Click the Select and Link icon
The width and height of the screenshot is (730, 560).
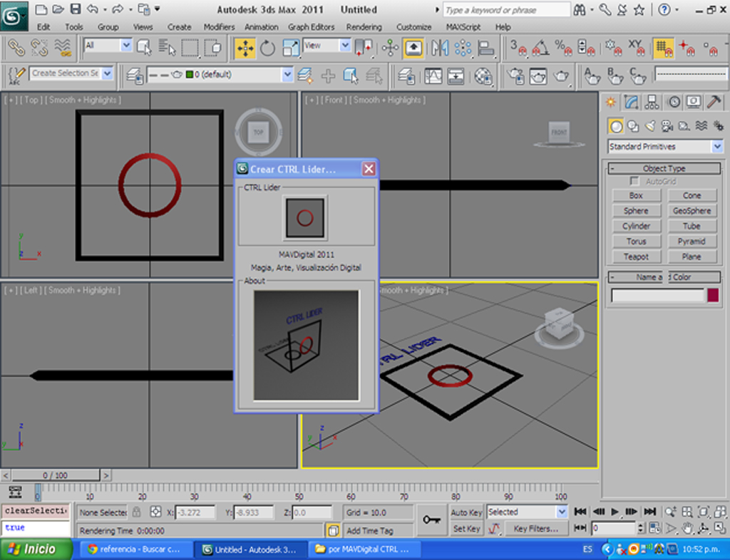[16, 48]
